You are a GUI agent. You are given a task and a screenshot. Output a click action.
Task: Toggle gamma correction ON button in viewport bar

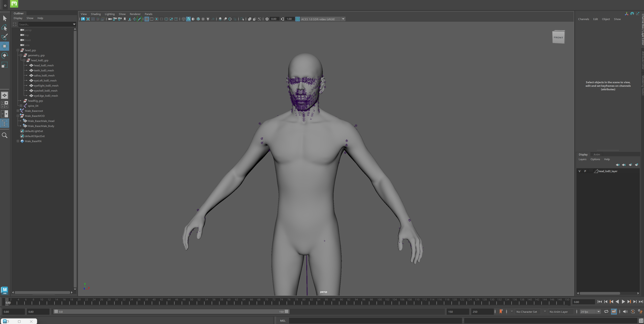click(298, 19)
